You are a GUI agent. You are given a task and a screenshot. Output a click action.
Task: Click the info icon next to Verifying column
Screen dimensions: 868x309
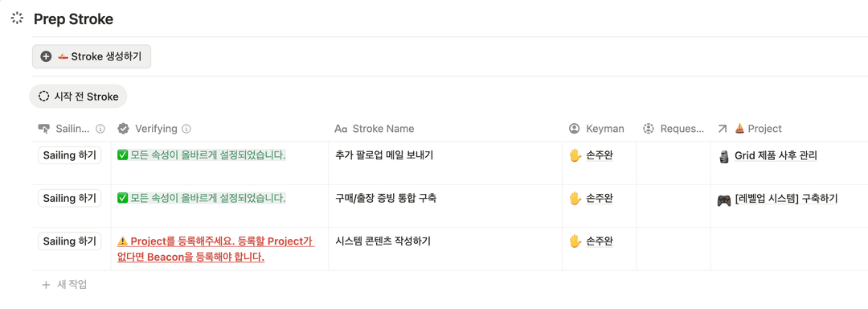coord(186,129)
